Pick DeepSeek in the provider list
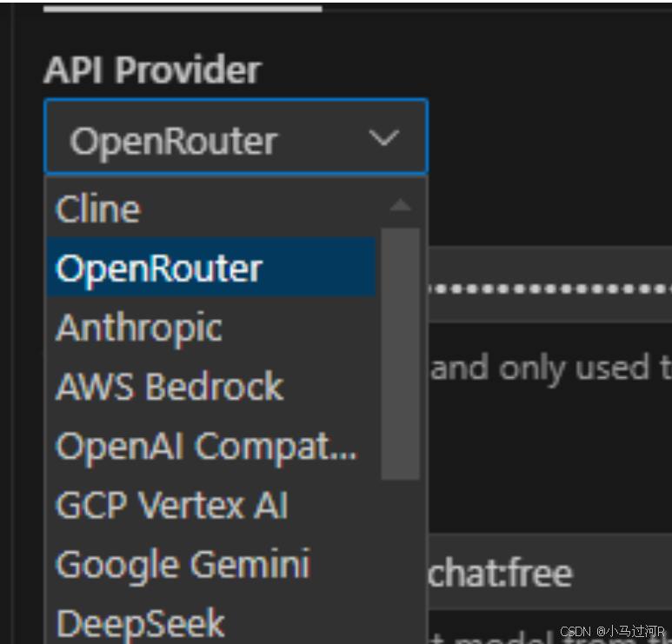The image size is (672, 644). click(x=211, y=621)
